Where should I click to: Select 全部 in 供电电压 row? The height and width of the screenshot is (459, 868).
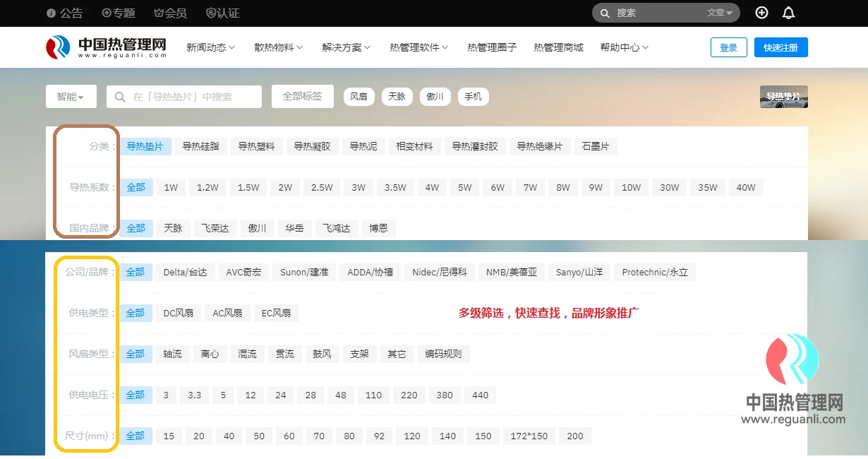pos(135,395)
